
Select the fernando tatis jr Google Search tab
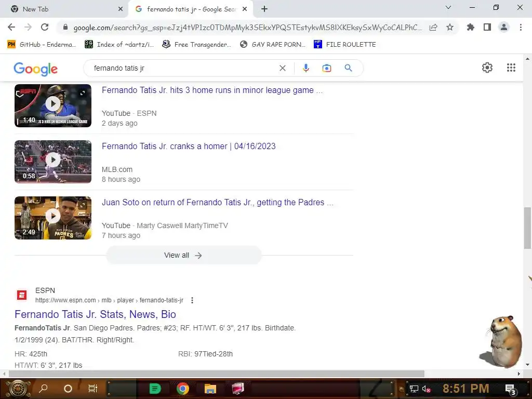[190, 9]
